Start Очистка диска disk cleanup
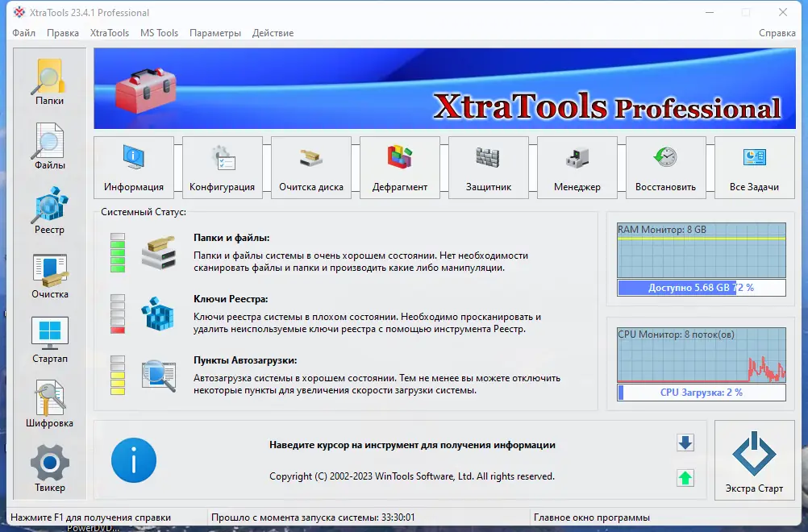This screenshot has height=532, width=808. (310, 168)
